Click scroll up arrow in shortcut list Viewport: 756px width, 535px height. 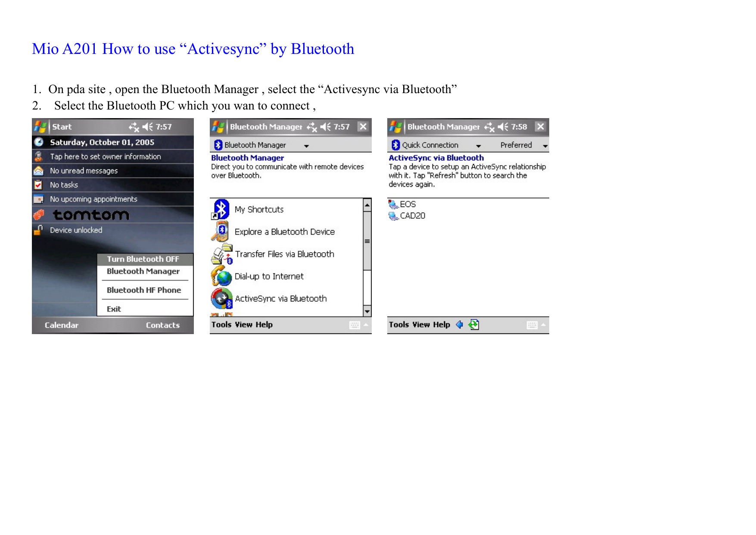point(367,205)
